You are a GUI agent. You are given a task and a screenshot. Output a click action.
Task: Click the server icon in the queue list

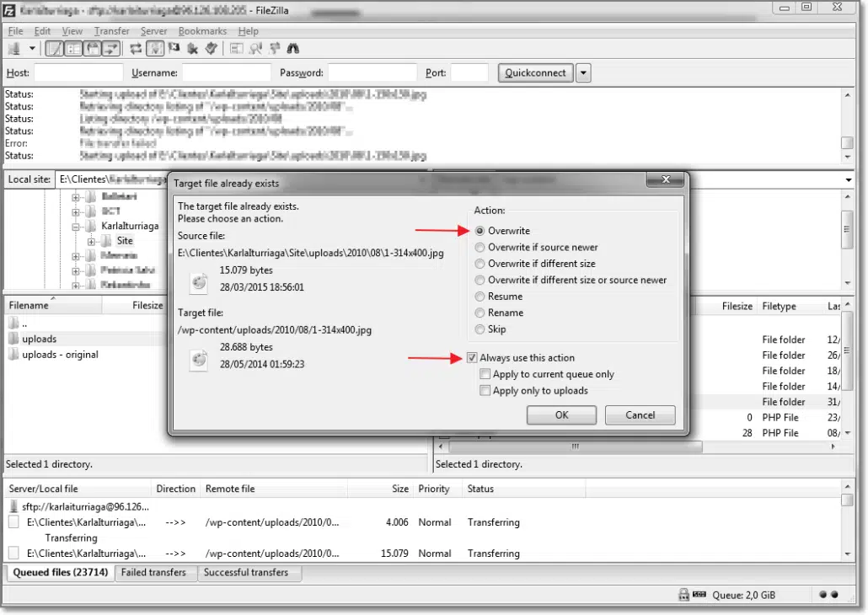(13, 506)
